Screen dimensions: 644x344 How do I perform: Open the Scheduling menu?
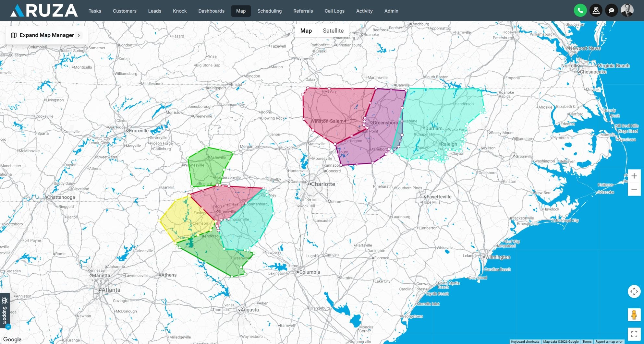click(x=269, y=11)
